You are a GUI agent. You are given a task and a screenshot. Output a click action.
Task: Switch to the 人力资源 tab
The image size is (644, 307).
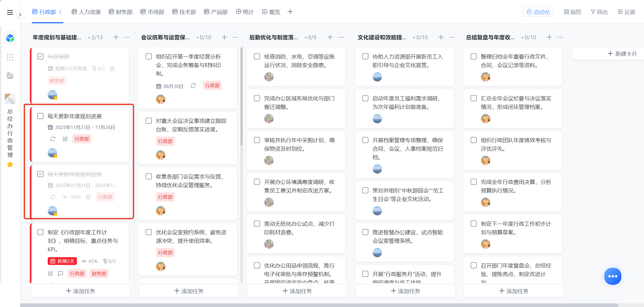pos(86,12)
